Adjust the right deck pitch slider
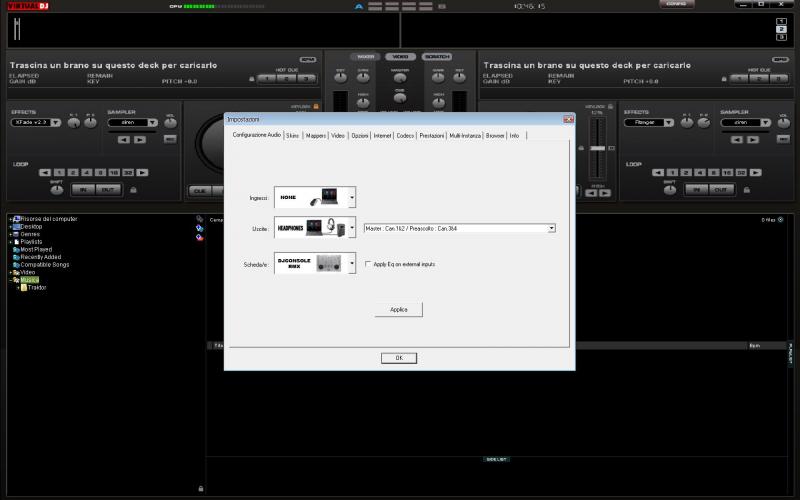The width and height of the screenshot is (800, 500). (x=597, y=148)
